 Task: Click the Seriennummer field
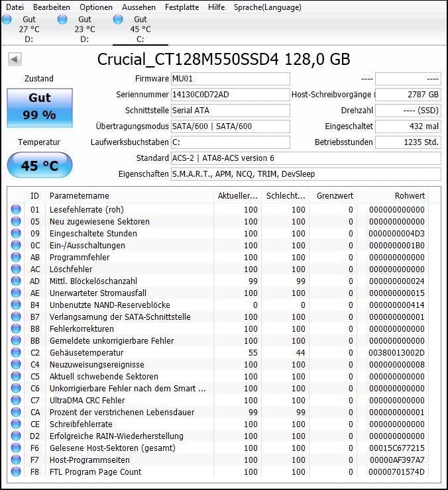point(230,95)
